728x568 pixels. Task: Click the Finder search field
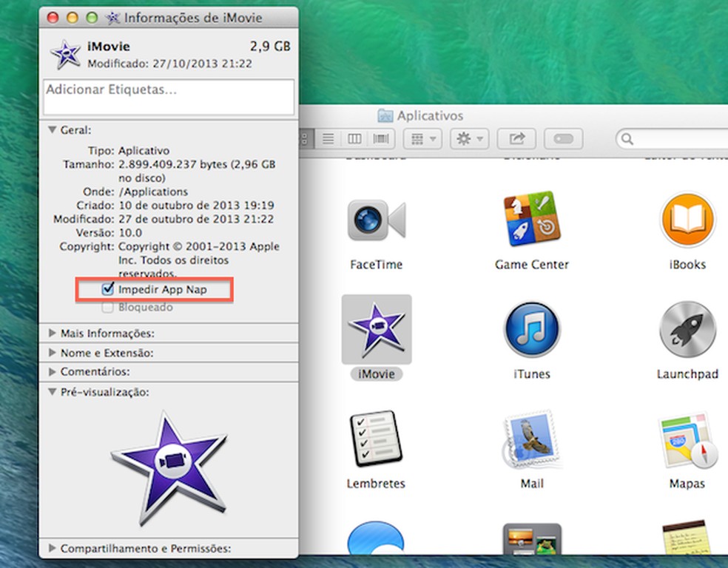(672, 139)
